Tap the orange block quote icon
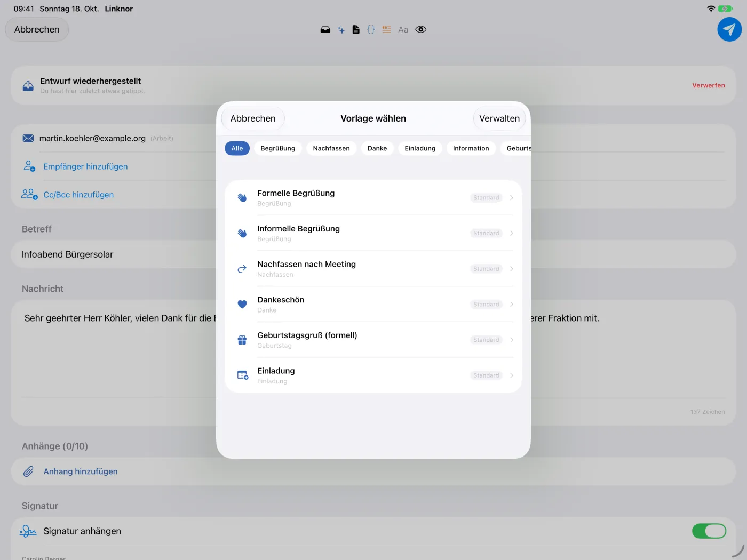The width and height of the screenshot is (747, 560). point(386,30)
